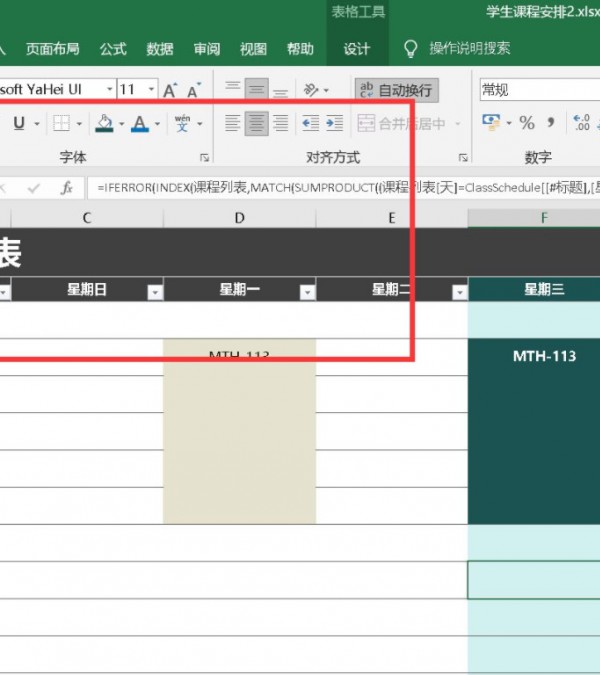Click 合并后居中 merge button
Image resolution: width=600 pixels, height=675 pixels.
point(401,124)
